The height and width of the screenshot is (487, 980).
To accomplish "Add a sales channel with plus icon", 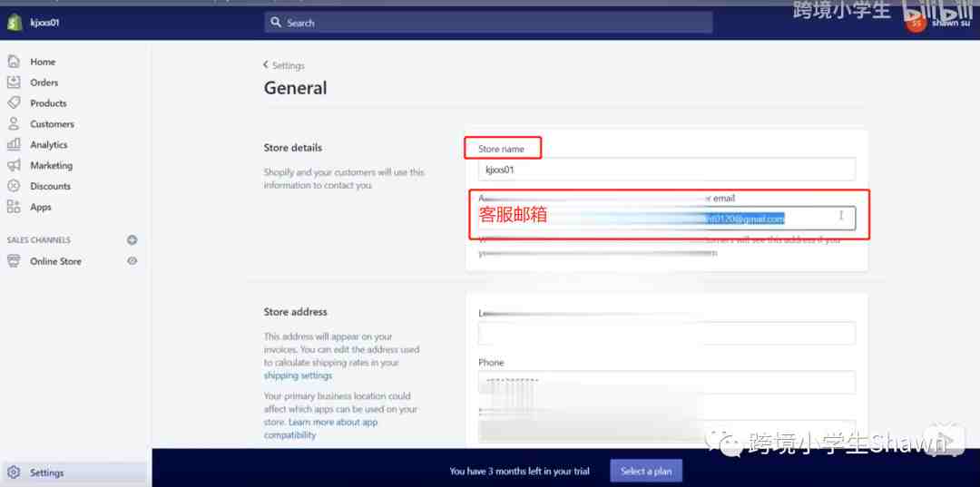I will [x=132, y=240].
